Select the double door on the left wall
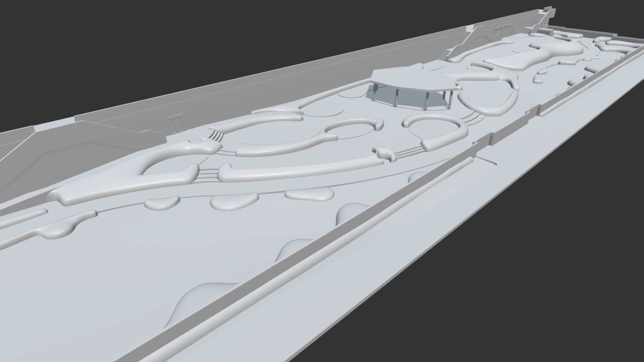This screenshot has height=362, width=644. coord(175,124)
